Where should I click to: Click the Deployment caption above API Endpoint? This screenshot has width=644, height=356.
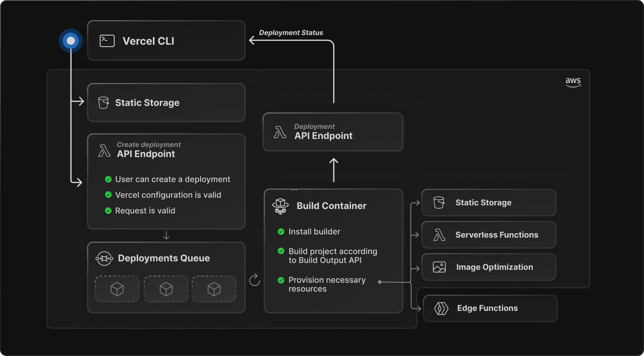pos(314,126)
